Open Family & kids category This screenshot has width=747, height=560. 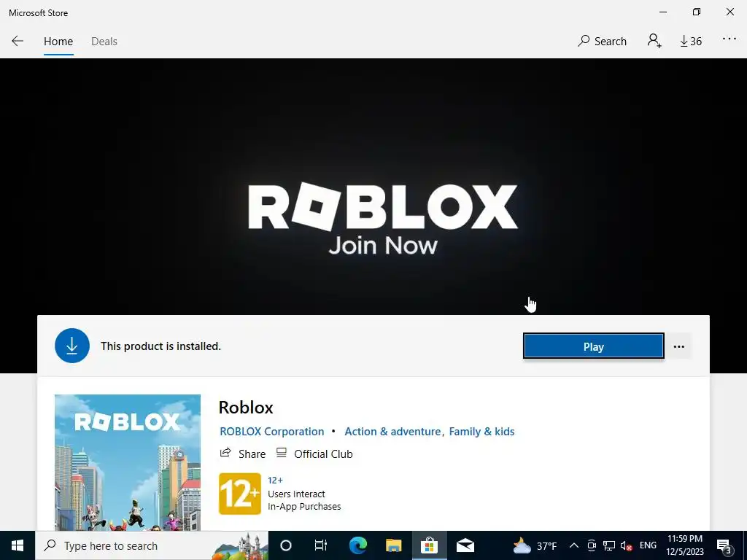point(481,432)
